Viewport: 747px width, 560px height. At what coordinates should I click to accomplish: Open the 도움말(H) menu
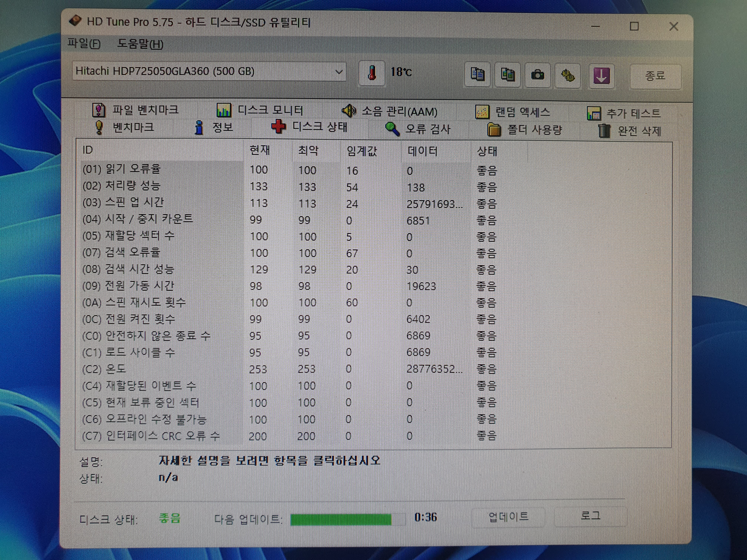(140, 44)
